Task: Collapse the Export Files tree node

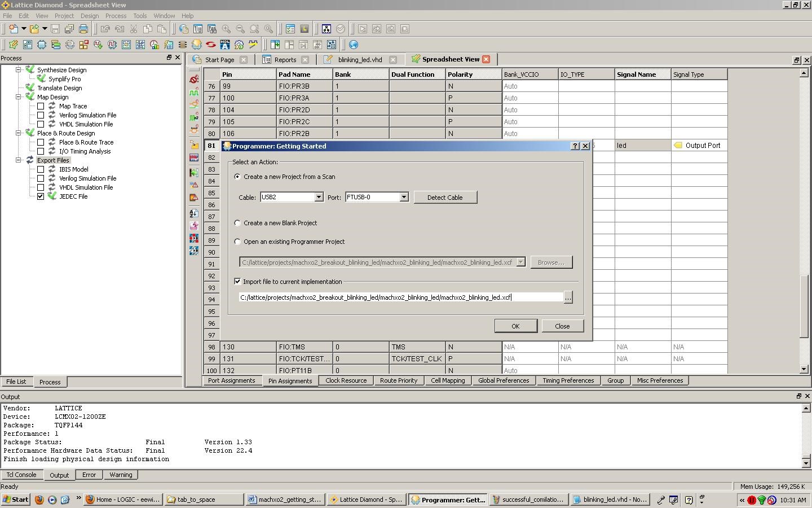Action: tap(18, 160)
